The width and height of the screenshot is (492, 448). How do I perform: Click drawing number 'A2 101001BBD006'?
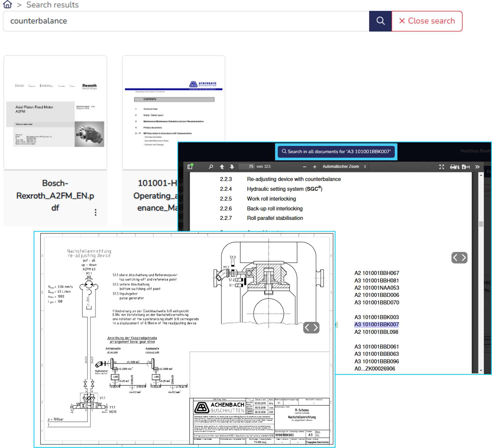point(377,295)
